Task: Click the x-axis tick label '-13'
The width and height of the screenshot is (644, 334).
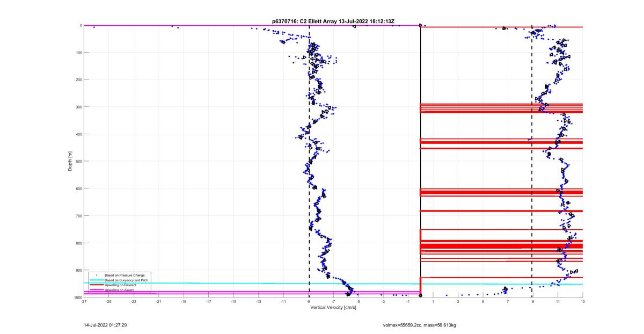Action: [x=258, y=302]
